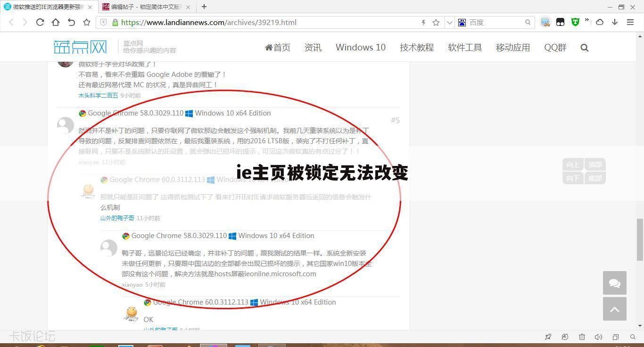Click the trash icon on the status bar
This screenshot has width=644, height=347.
pos(581,337)
